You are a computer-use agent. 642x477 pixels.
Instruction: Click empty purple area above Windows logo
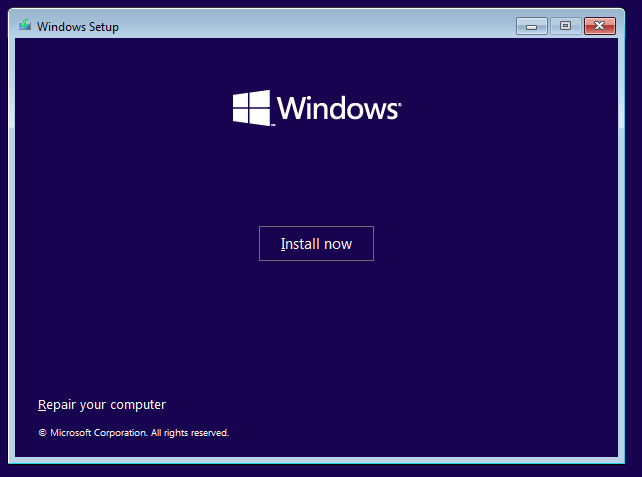[x=316, y=62]
